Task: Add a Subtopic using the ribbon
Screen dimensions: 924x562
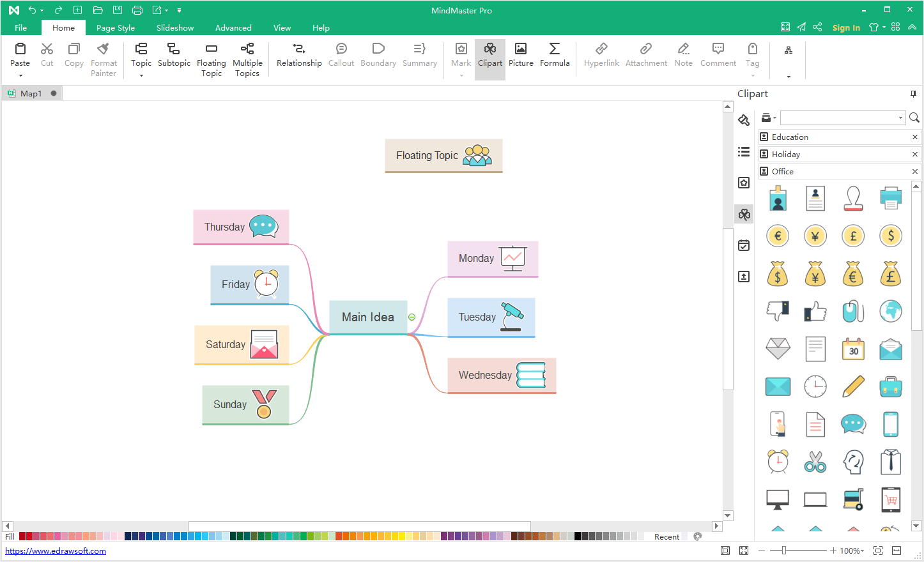Action: tap(174, 54)
